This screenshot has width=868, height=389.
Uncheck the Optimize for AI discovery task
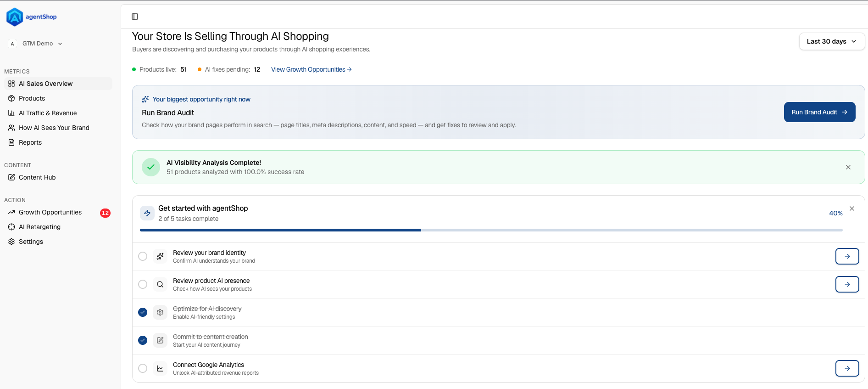click(x=143, y=312)
